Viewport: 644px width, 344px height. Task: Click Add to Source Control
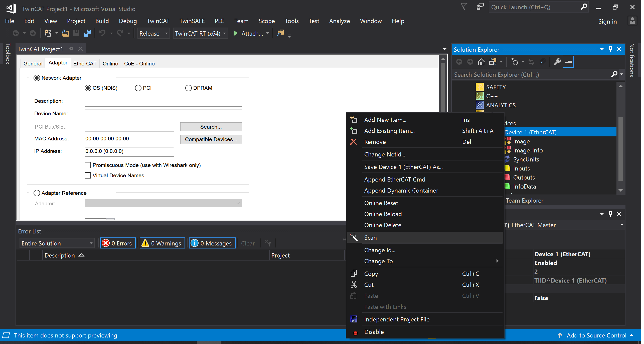point(596,335)
